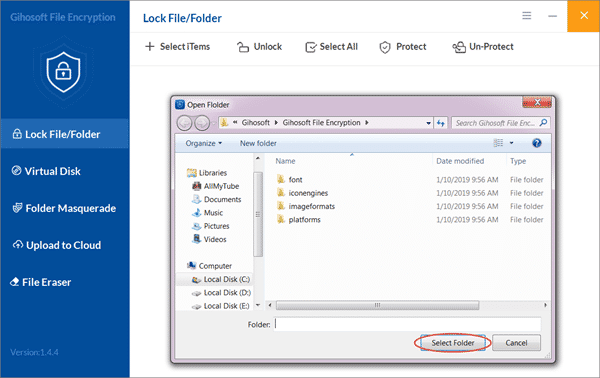Click the change view icon
This screenshot has width=600, height=378.
(498, 143)
